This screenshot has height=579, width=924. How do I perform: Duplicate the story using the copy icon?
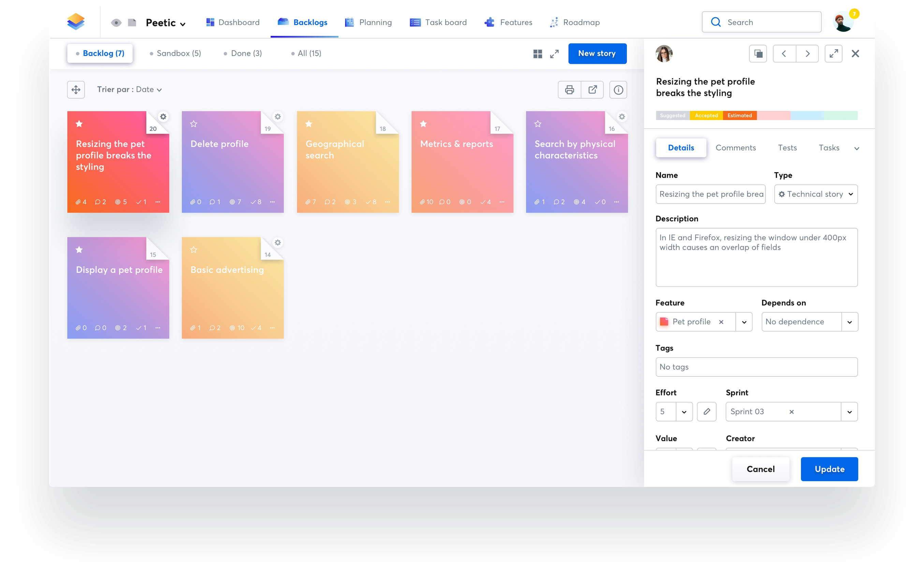[758, 54]
